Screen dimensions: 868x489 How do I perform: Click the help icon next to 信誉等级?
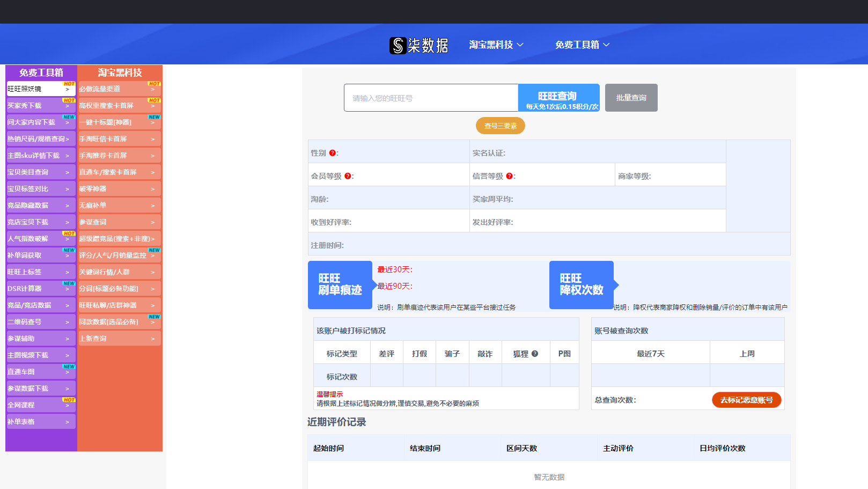509,176
